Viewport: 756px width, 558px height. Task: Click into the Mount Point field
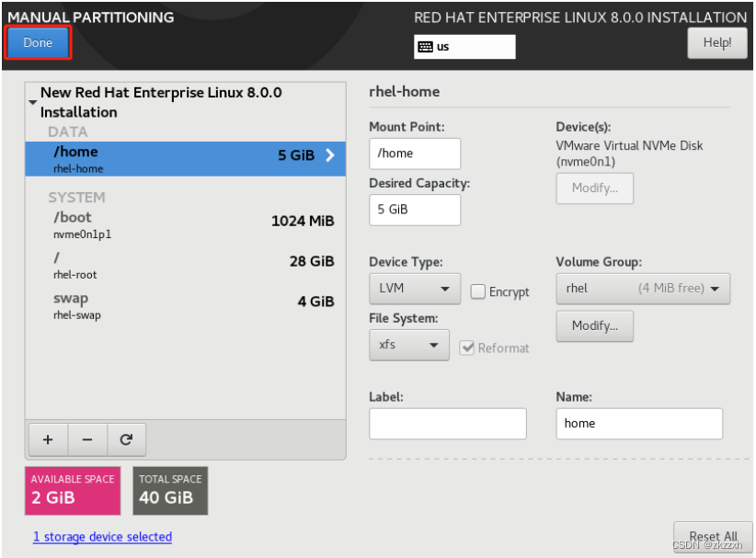click(x=415, y=154)
